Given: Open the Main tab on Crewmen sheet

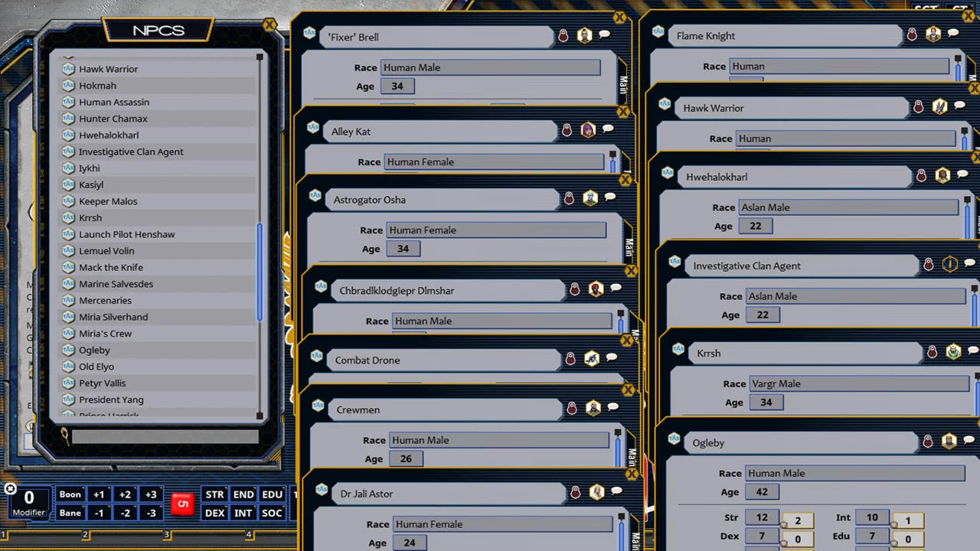Looking at the screenshot, I should click(x=632, y=456).
